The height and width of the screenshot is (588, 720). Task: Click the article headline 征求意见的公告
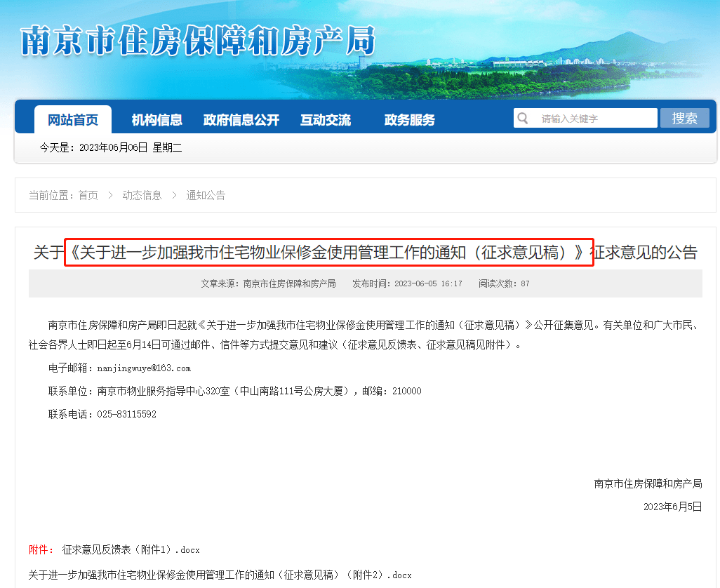click(x=366, y=253)
